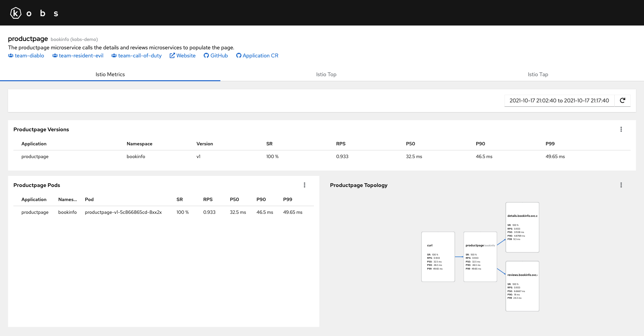Screen dimensions: 644x336
Task: Open Productpage Pods kebab menu
Action: (x=305, y=185)
